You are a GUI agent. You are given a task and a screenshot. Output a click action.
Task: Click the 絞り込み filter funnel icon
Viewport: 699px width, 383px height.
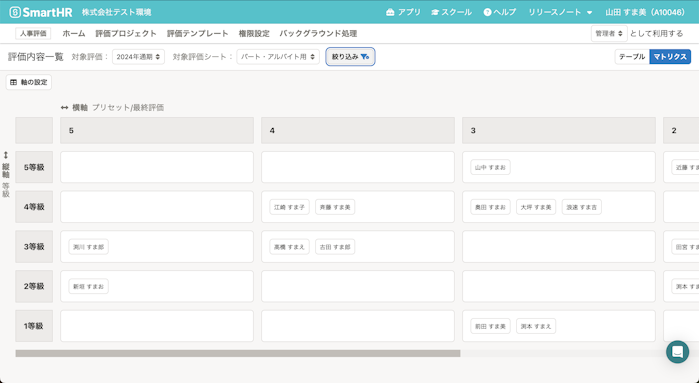[365, 57]
